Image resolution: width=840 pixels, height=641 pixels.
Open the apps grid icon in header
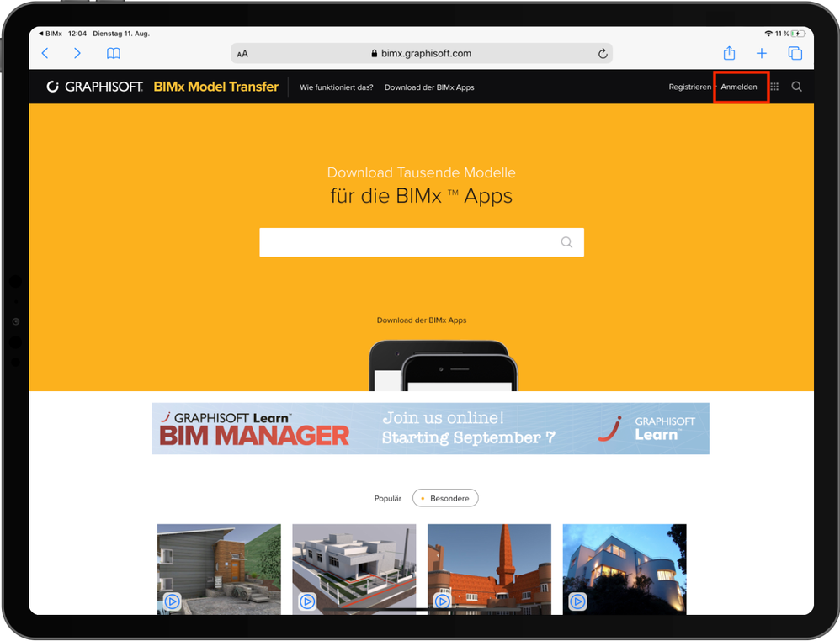point(774,87)
